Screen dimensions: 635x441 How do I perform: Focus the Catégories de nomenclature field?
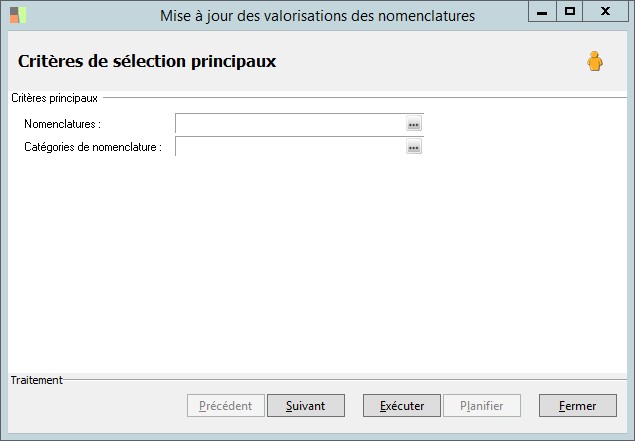point(290,147)
